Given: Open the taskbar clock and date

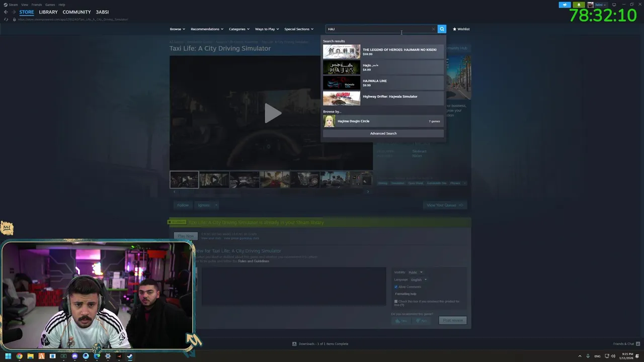Looking at the screenshot, I should (x=627, y=356).
